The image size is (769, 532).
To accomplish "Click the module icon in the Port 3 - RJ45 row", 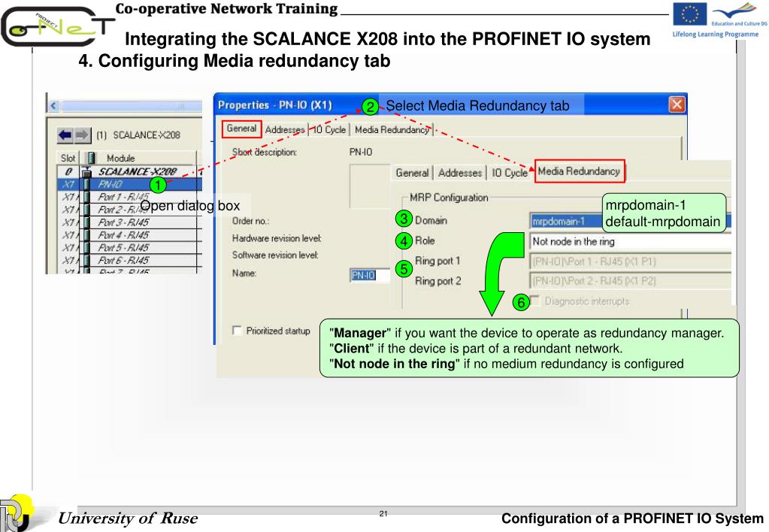I will (x=87, y=222).
